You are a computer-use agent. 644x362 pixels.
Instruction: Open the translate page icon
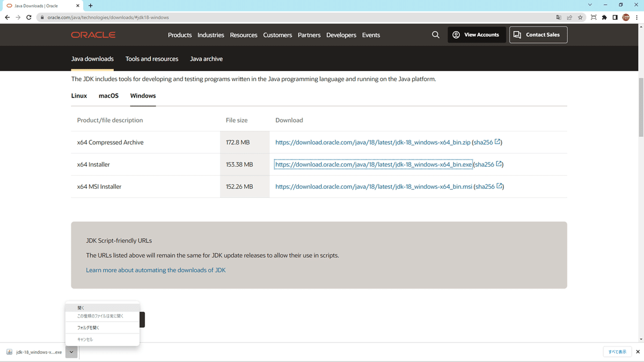coord(559,17)
